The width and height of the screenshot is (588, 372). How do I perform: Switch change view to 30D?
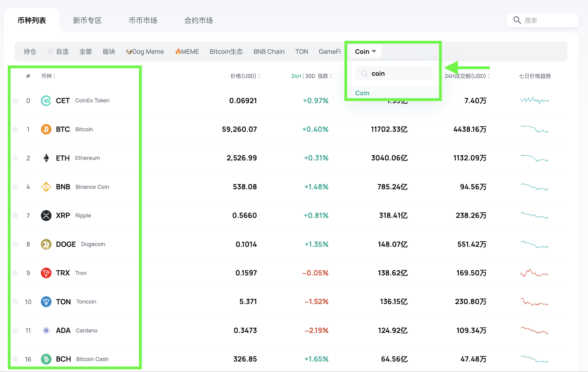point(310,76)
